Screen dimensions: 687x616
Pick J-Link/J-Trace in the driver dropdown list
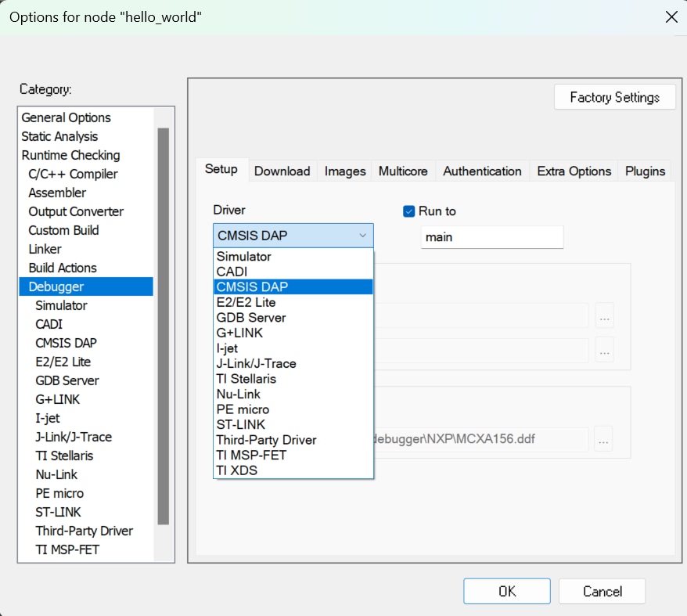click(256, 363)
